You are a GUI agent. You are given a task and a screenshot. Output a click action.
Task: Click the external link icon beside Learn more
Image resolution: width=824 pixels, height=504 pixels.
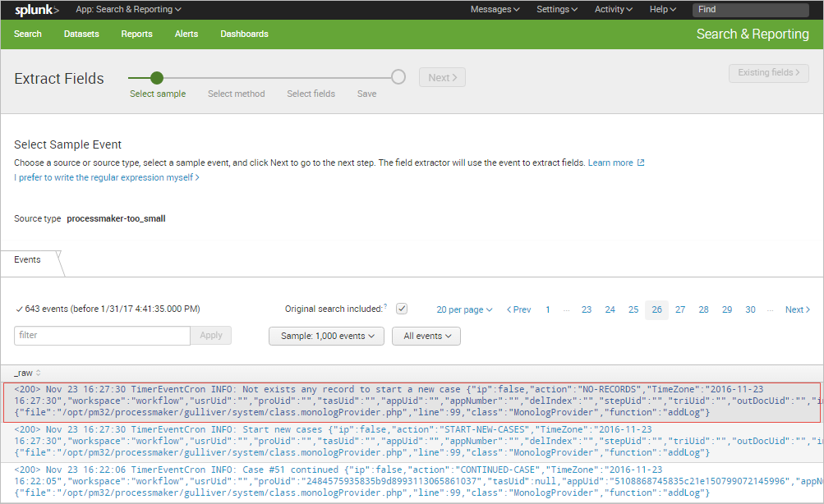point(641,163)
